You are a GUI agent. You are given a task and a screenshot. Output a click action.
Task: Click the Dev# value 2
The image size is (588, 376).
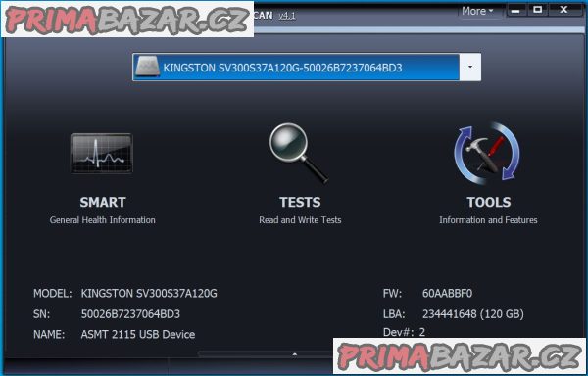pos(422,332)
